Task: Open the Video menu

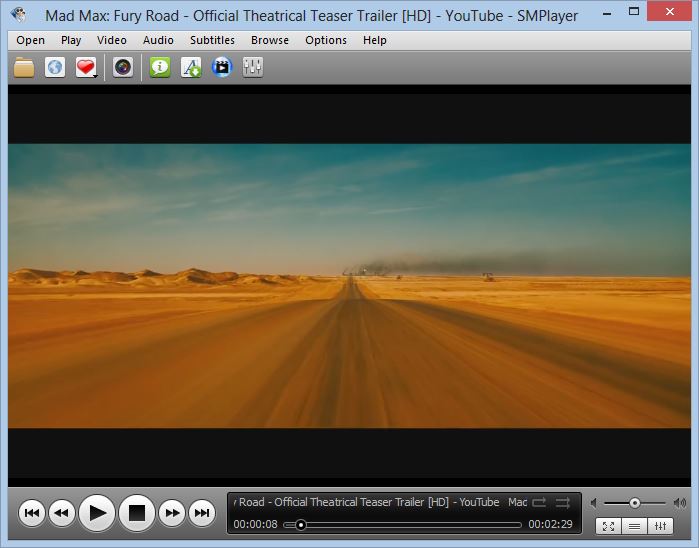Action: (x=112, y=40)
